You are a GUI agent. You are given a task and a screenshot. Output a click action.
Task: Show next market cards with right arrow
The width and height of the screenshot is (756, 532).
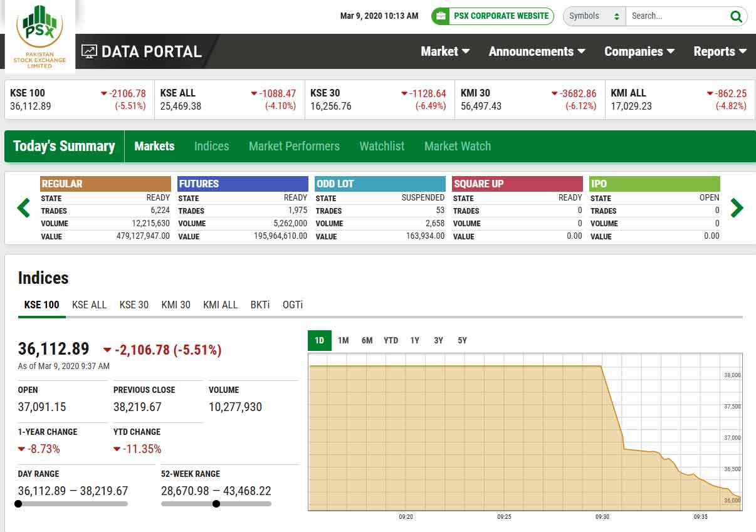click(x=737, y=207)
